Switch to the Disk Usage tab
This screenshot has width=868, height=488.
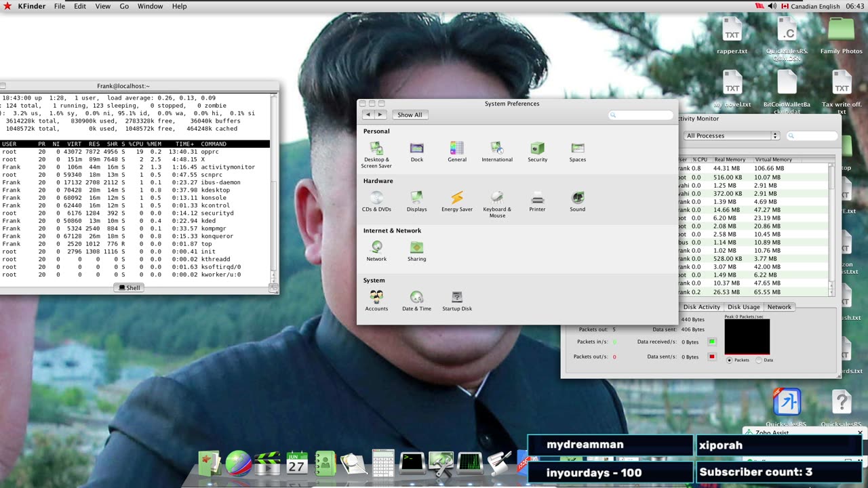(x=743, y=307)
